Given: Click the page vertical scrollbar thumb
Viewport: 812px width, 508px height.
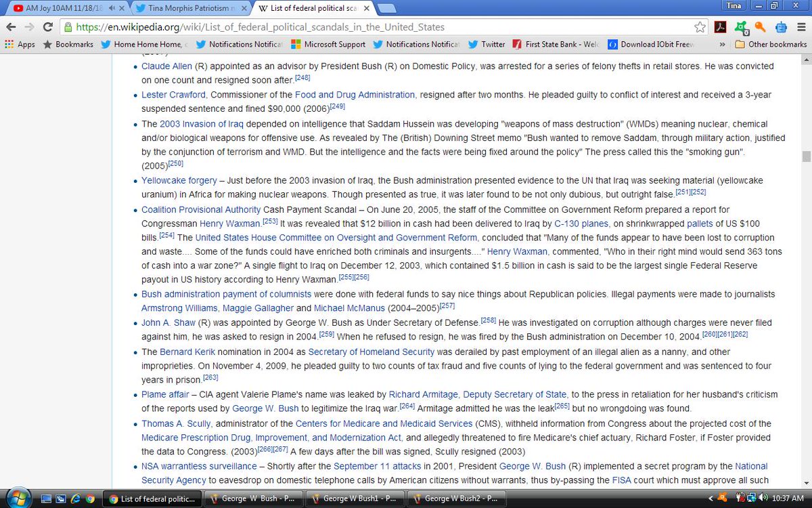Looking at the screenshot, I should [806, 156].
